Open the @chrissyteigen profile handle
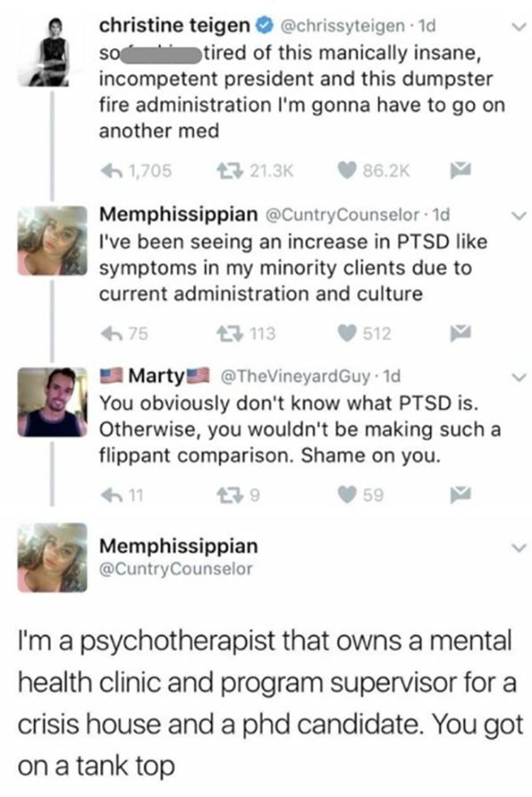 [342, 26]
